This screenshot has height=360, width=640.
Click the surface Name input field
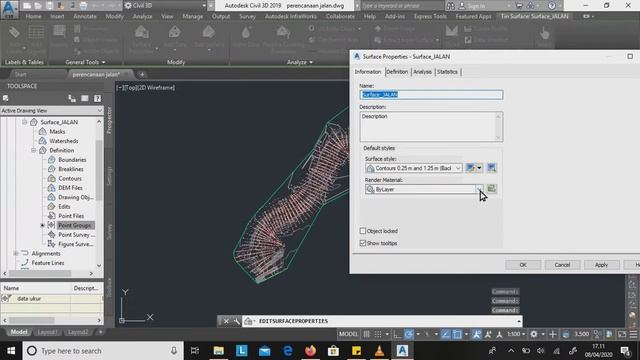431,95
